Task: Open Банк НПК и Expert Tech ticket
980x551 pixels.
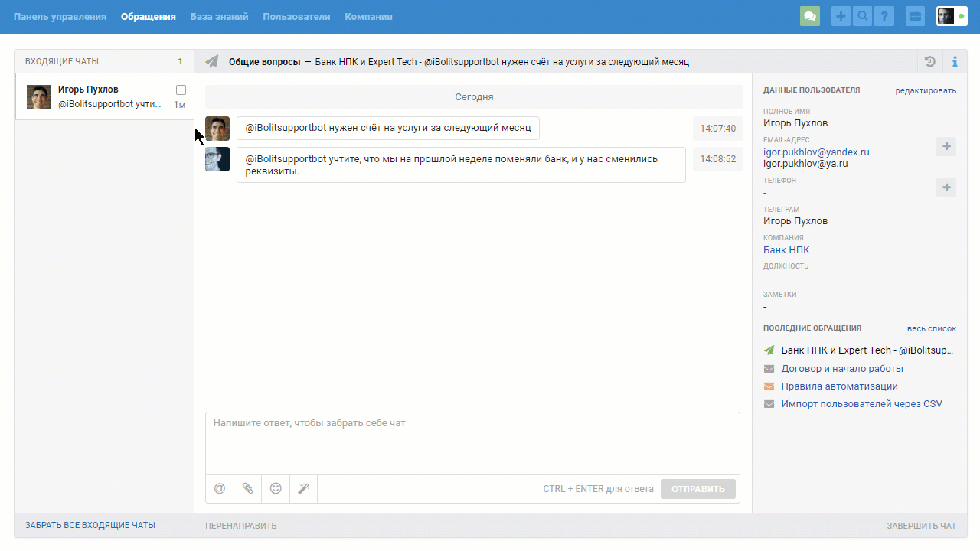Action: 868,350
